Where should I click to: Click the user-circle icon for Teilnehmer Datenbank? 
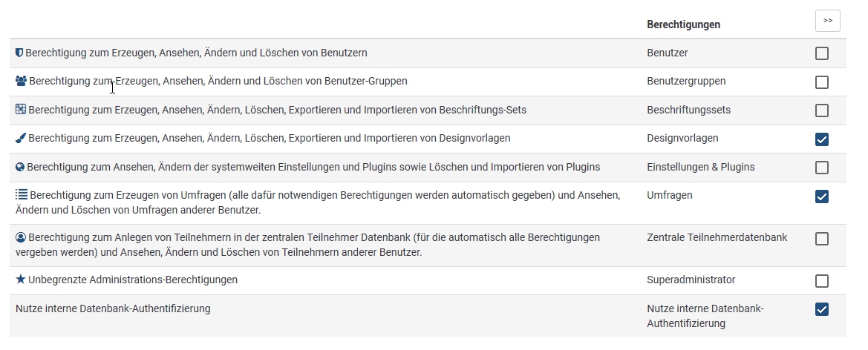[x=21, y=237]
